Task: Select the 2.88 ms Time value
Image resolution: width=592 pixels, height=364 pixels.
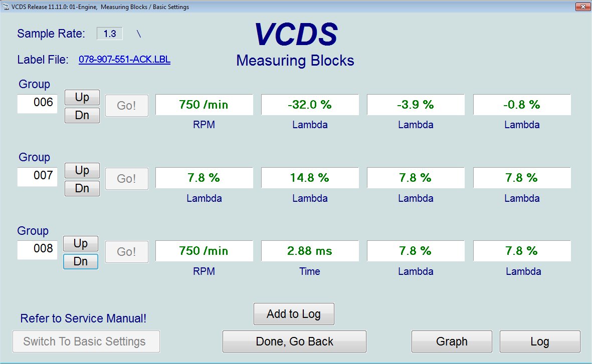Action: pyautogui.click(x=310, y=251)
